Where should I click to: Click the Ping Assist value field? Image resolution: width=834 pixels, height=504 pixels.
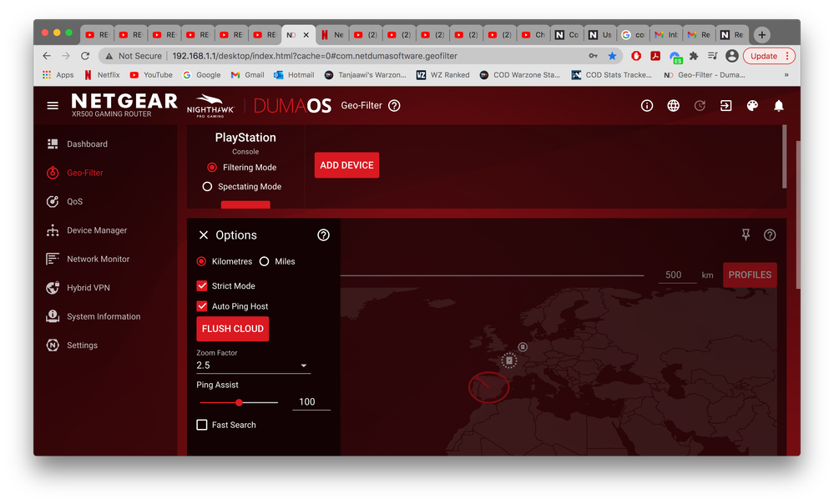(x=310, y=401)
